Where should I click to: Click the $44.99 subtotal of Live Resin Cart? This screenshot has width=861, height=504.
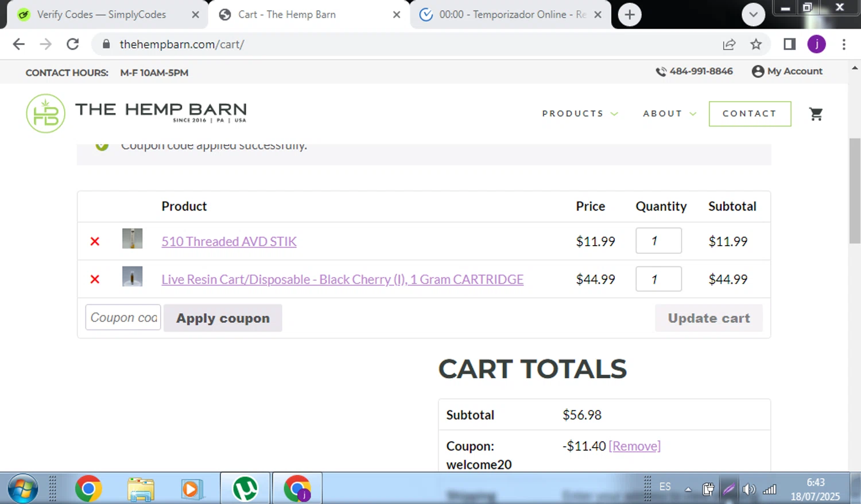(728, 279)
